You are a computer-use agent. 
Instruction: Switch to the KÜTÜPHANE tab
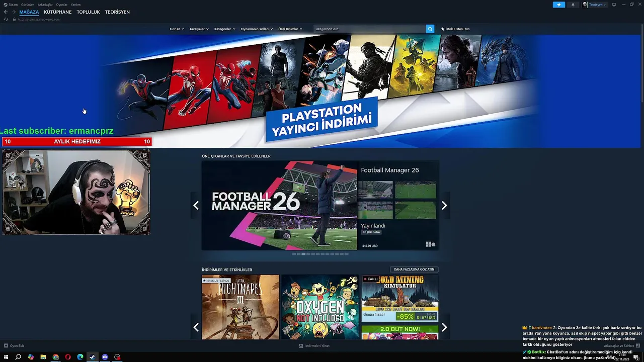click(58, 12)
